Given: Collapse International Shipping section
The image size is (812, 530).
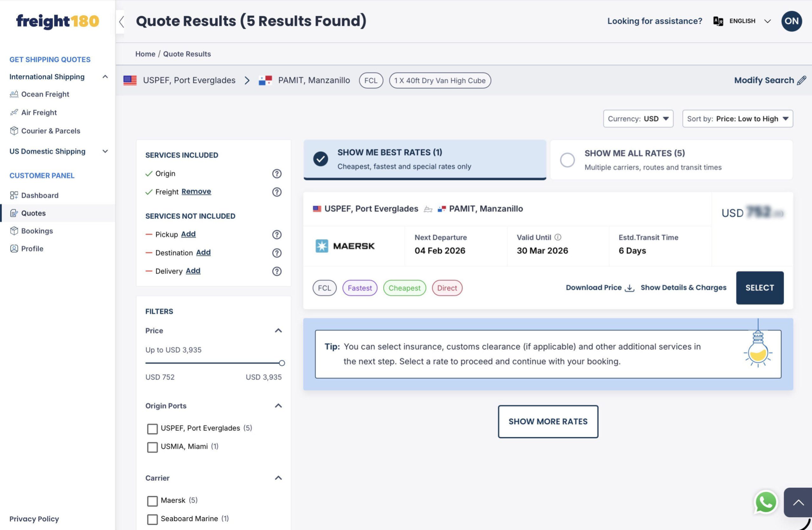Looking at the screenshot, I should (105, 77).
